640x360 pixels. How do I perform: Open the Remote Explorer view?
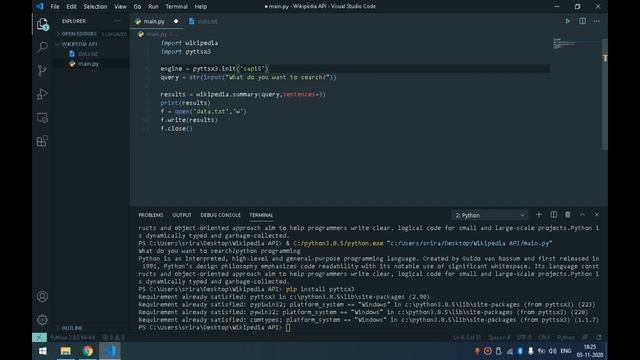click(42, 118)
